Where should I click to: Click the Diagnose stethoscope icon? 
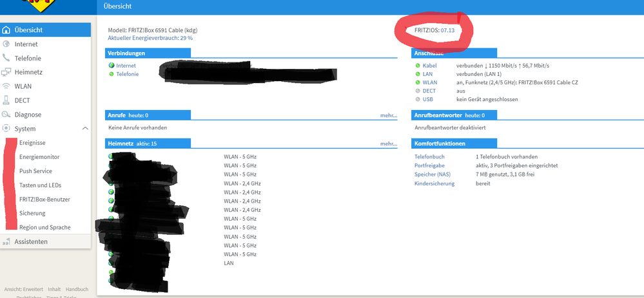pyautogui.click(x=6, y=115)
